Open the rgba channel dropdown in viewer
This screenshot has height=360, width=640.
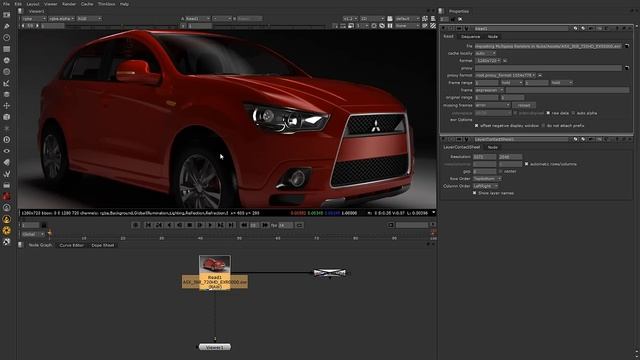click(x=34, y=18)
